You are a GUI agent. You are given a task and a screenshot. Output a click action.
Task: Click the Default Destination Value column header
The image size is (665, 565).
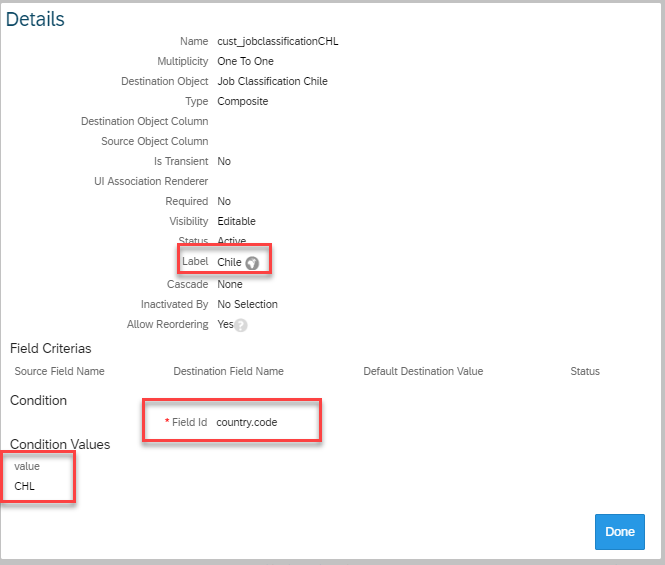[x=423, y=371]
